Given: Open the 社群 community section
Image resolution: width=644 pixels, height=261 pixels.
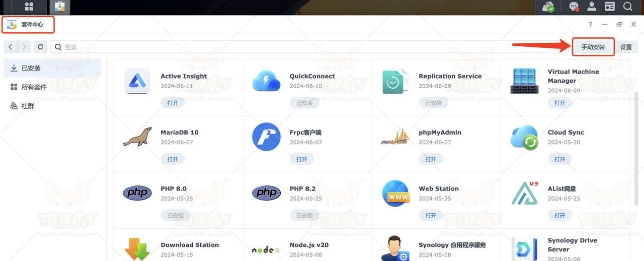Looking at the screenshot, I should [28, 106].
